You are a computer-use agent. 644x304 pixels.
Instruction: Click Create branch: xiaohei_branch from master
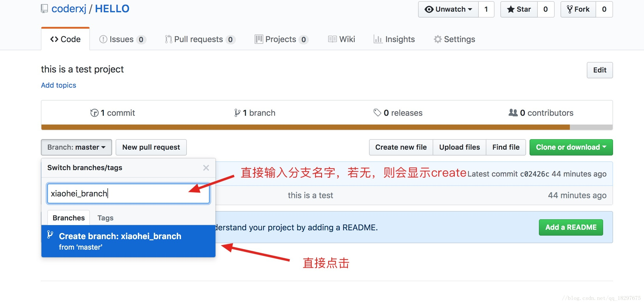point(128,241)
